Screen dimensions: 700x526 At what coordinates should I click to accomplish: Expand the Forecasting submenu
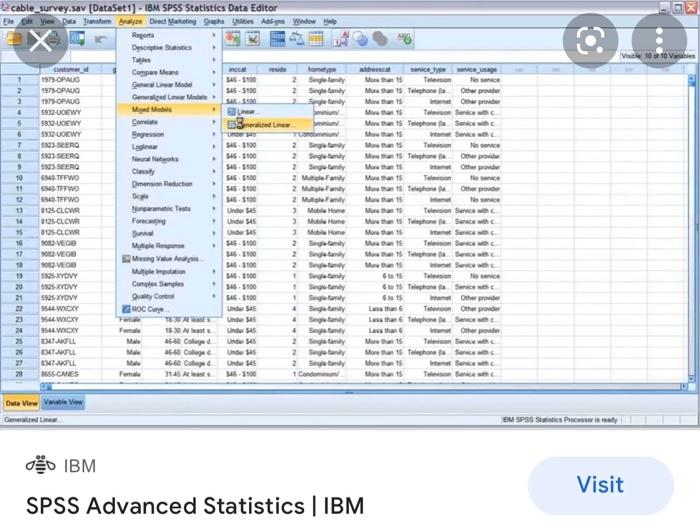coord(169,221)
